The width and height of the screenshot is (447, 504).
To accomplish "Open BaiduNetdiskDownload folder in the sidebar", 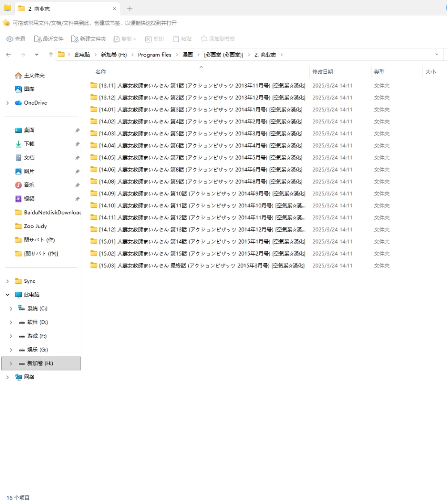I will [48, 213].
